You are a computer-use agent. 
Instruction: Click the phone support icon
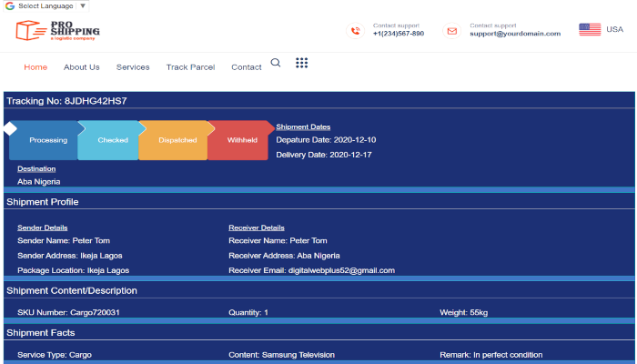(356, 30)
